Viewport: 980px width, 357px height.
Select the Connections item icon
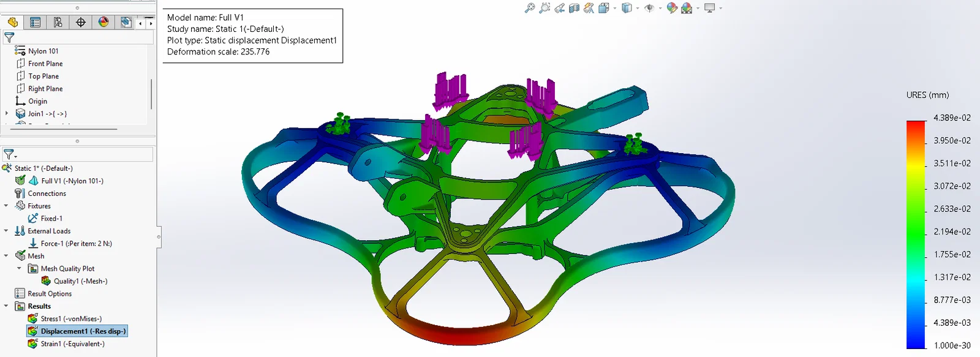pos(20,194)
